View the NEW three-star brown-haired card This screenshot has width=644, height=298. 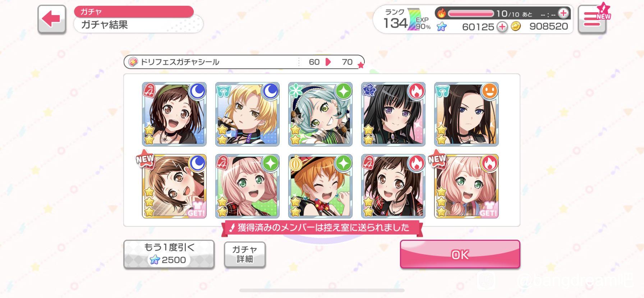click(174, 186)
